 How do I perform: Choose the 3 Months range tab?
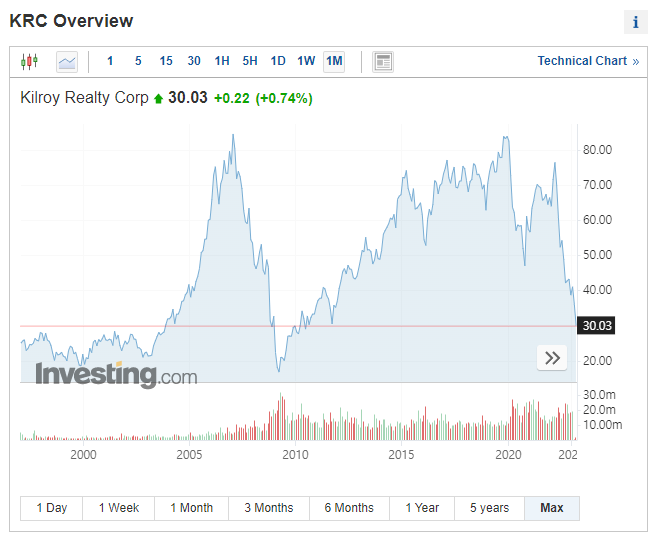coord(269,508)
